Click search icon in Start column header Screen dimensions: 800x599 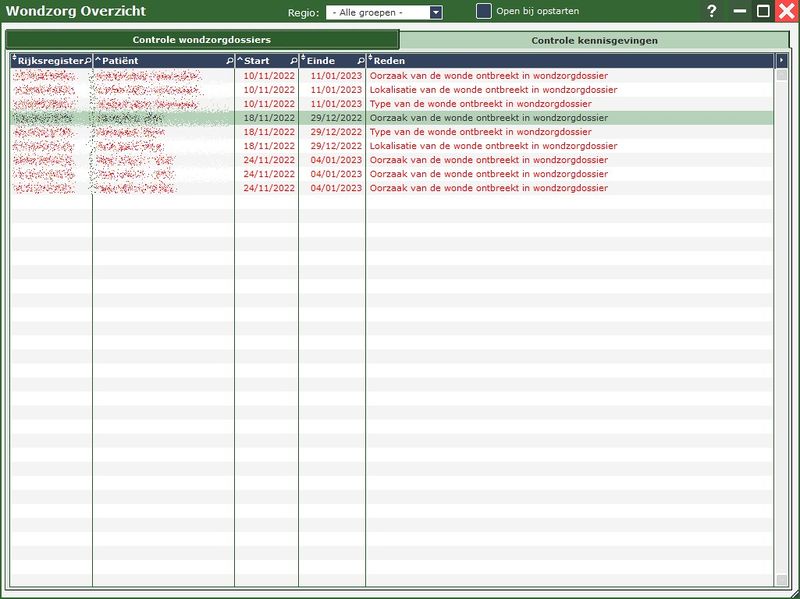pyautogui.click(x=293, y=61)
